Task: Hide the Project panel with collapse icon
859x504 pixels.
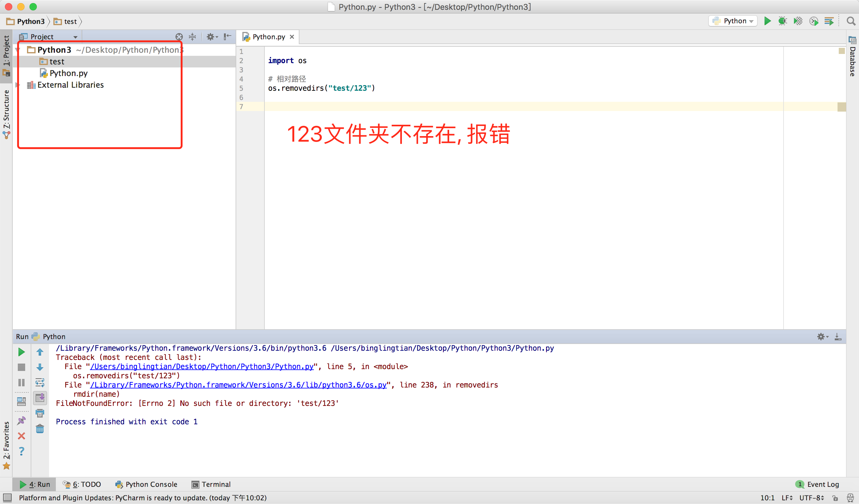Action: click(227, 37)
